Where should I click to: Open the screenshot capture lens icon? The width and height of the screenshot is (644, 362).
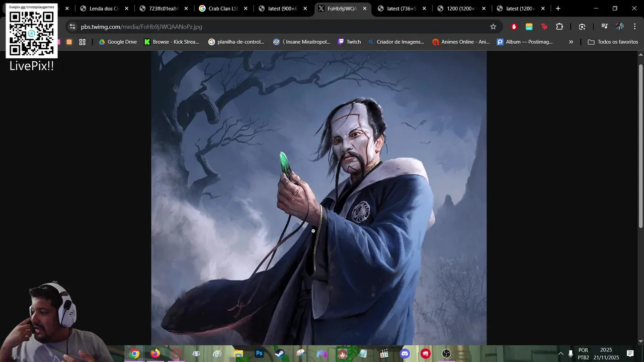[x=582, y=27]
